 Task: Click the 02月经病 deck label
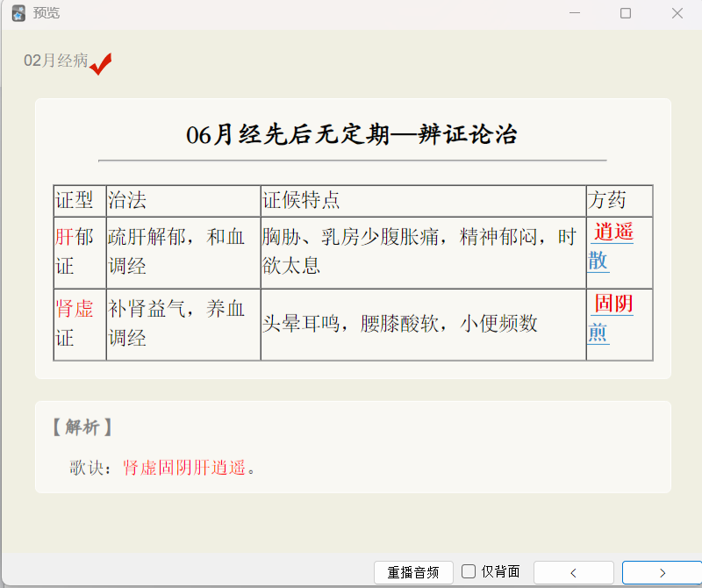coord(55,61)
